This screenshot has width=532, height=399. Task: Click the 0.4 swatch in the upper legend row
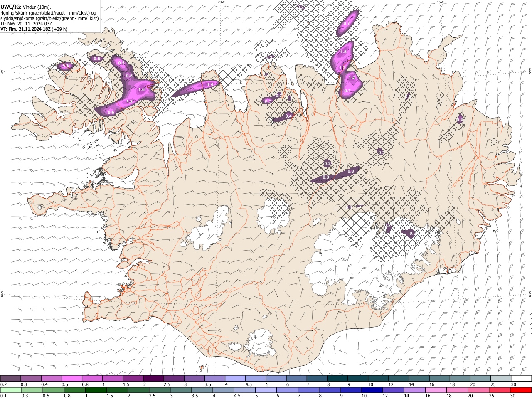click(52, 378)
